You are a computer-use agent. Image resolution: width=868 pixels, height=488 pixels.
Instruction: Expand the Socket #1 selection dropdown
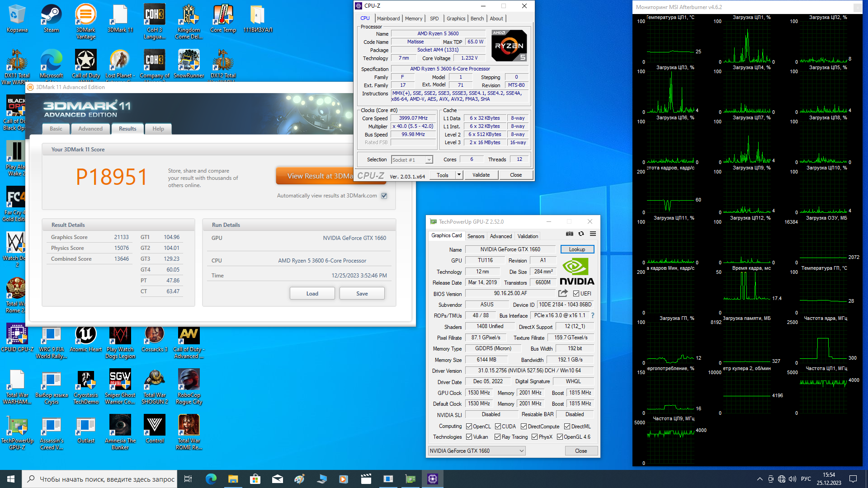coord(429,160)
